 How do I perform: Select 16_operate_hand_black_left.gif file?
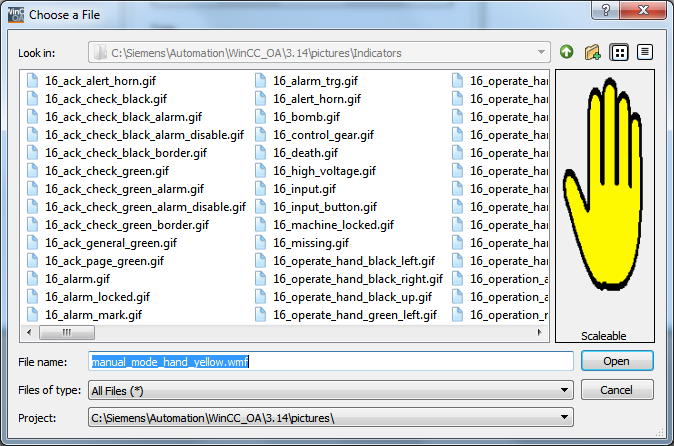354,261
